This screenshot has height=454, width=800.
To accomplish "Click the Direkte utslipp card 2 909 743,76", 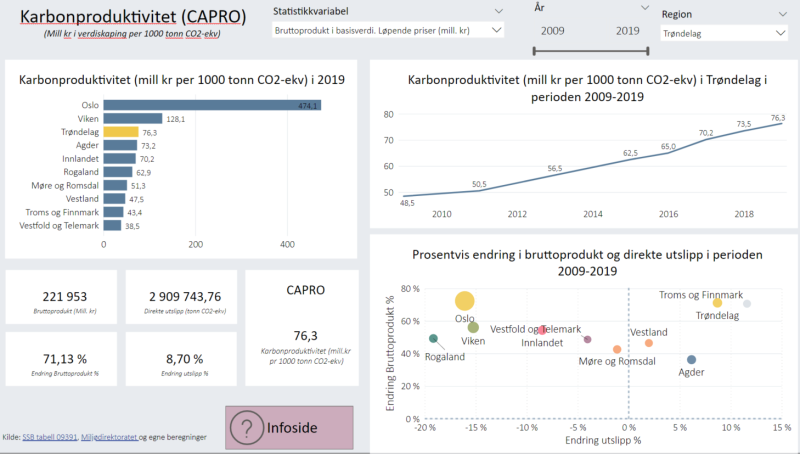I will [185, 296].
